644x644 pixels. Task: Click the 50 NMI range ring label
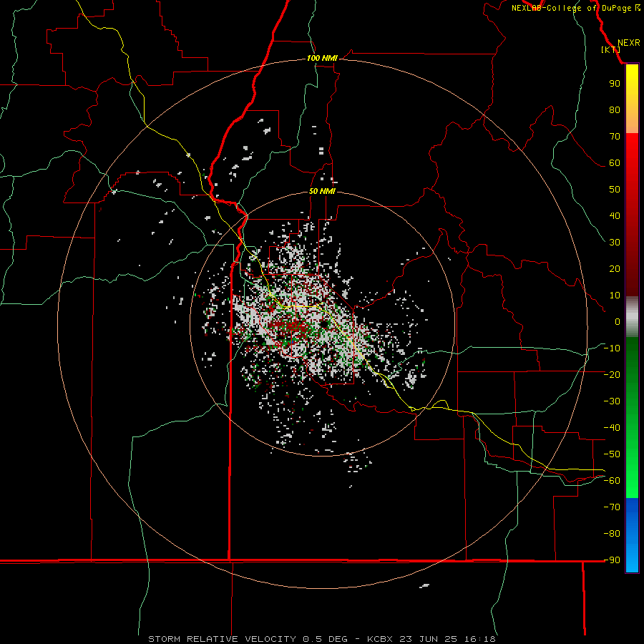coord(322,191)
